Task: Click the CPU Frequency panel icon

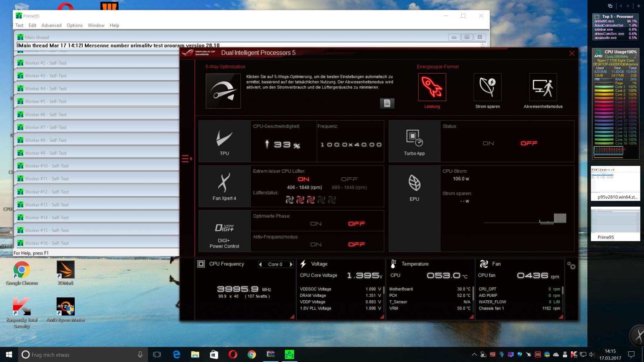Action: click(x=201, y=264)
